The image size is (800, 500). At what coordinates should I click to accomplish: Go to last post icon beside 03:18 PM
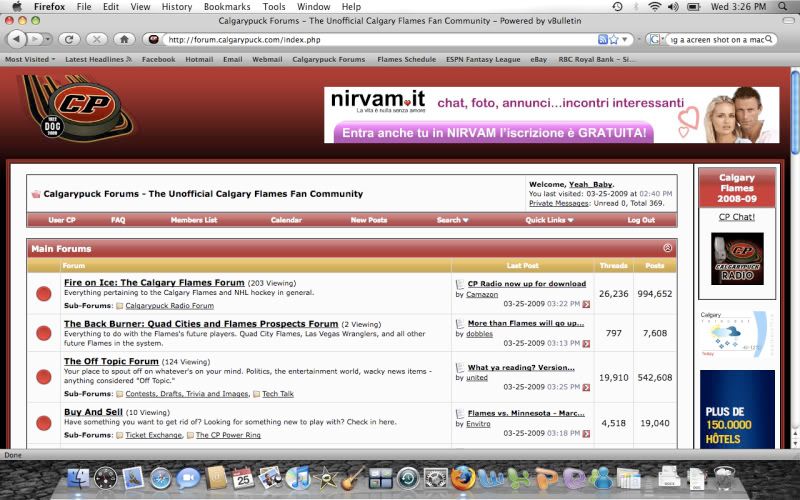pos(586,434)
